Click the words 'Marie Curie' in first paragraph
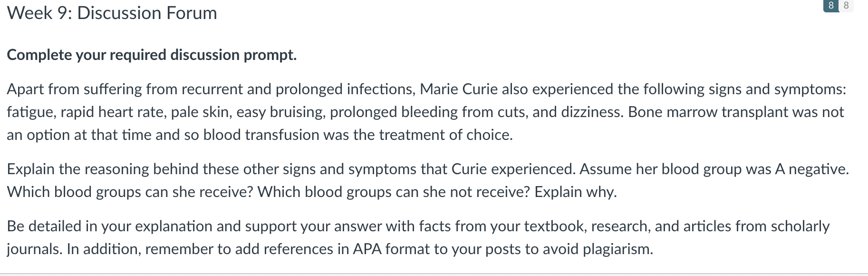Viewport: 868px width, 276px height. click(458, 89)
